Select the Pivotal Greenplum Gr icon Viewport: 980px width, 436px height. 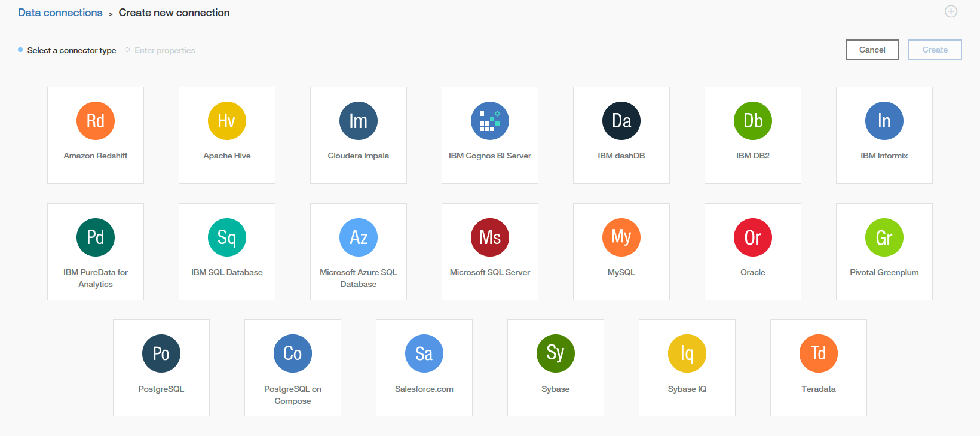point(884,237)
